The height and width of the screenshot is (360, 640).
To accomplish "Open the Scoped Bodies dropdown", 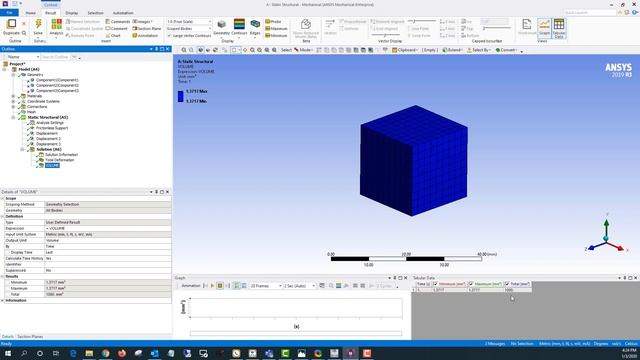I will pyautogui.click(x=189, y=29).
